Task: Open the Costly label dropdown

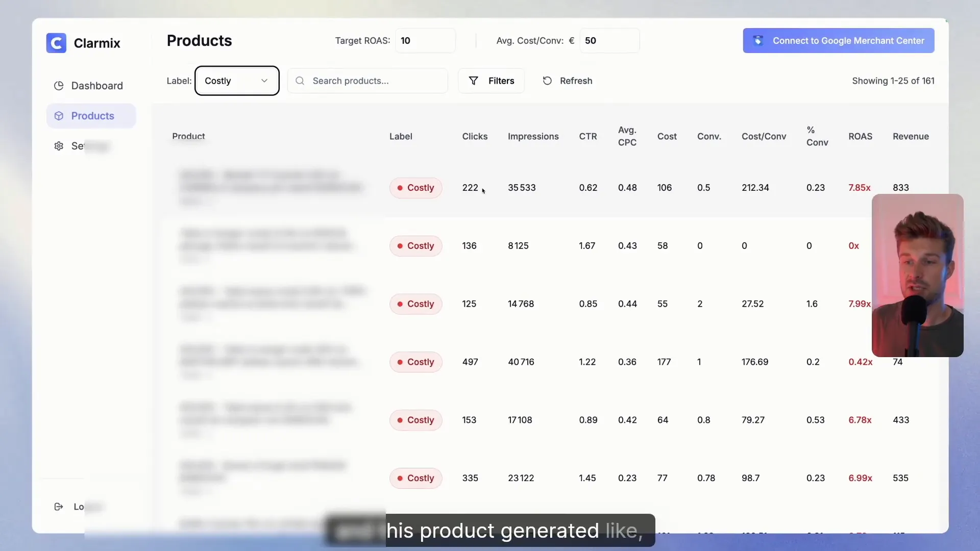Action: 236,81
